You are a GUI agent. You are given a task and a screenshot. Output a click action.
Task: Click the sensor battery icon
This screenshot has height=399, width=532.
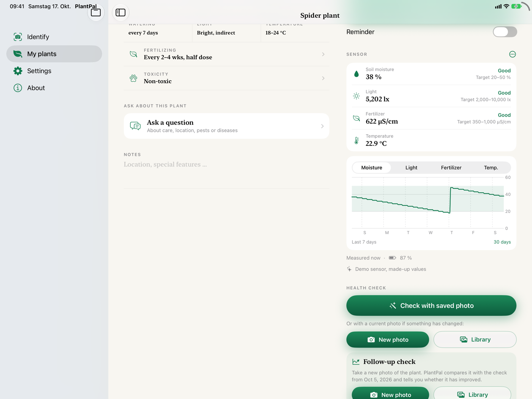(393, 258)
